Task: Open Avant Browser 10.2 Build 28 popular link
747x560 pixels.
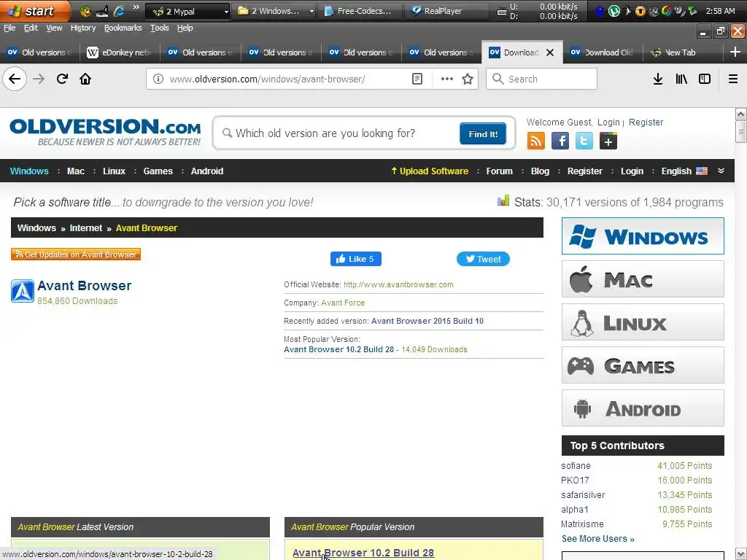Action: [x=363, y=553]
